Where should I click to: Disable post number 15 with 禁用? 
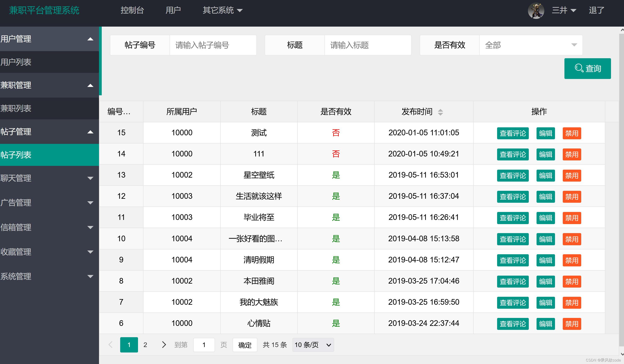point(572,133)
